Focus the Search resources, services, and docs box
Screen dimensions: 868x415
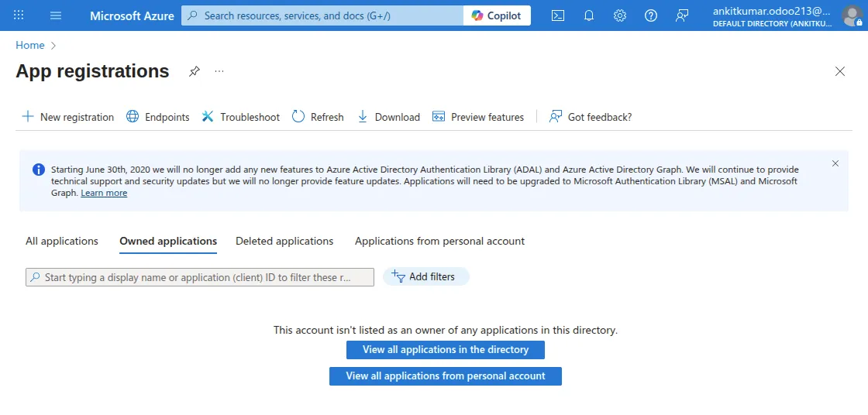322,15
